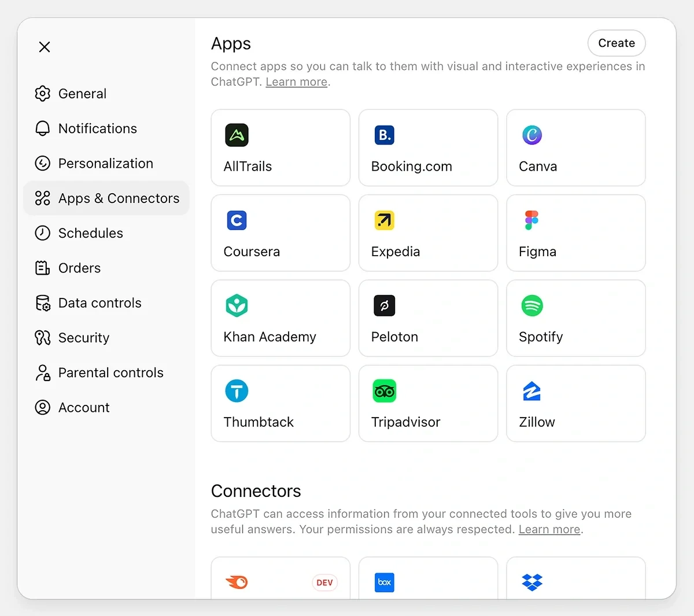The image size is (694, 616).
Task: Open the Dropbox connector
Action: point(575,581)
